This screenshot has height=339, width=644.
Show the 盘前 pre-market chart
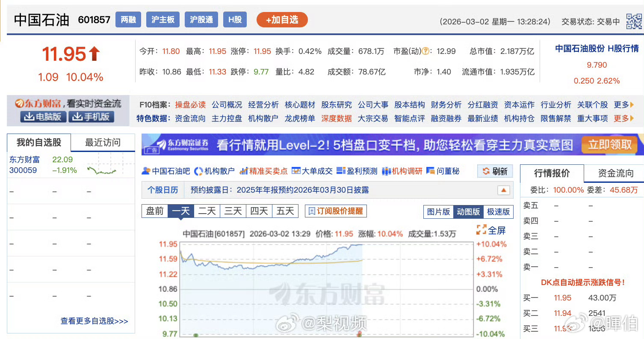(x=155, y=211)
